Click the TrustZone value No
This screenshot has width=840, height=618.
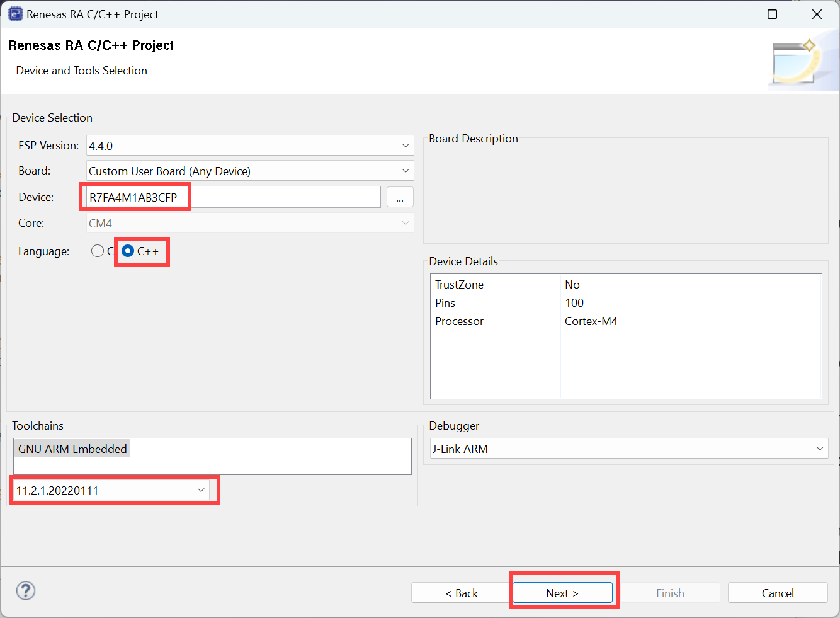[572, 285]
